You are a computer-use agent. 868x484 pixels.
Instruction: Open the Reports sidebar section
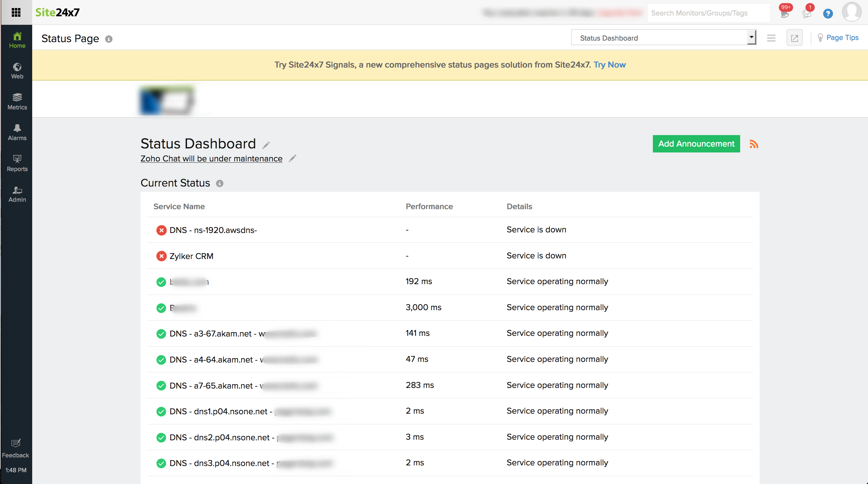(17, 163)
